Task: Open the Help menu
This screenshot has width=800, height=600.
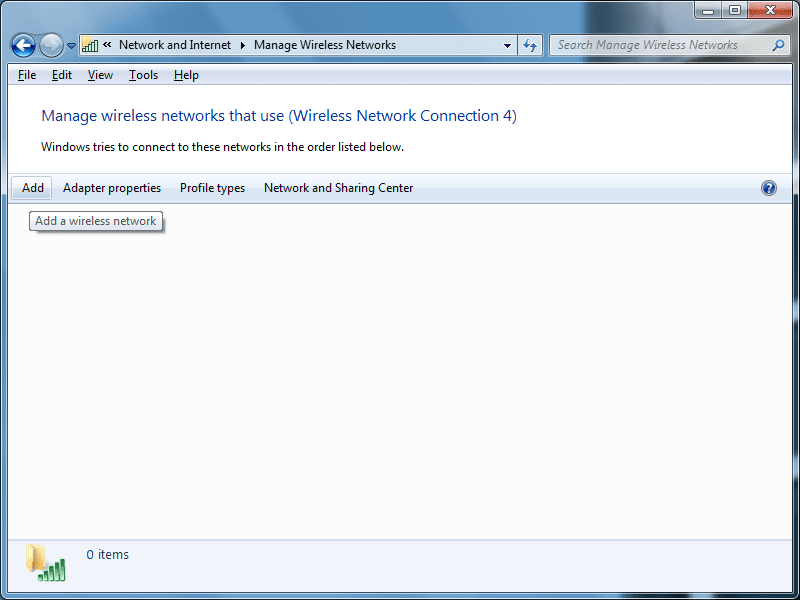Action: tap(186, 75)
